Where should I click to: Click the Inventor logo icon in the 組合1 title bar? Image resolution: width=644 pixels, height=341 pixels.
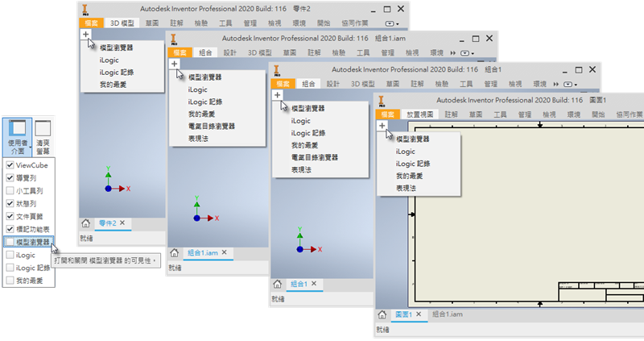click(x=277, y=71)
